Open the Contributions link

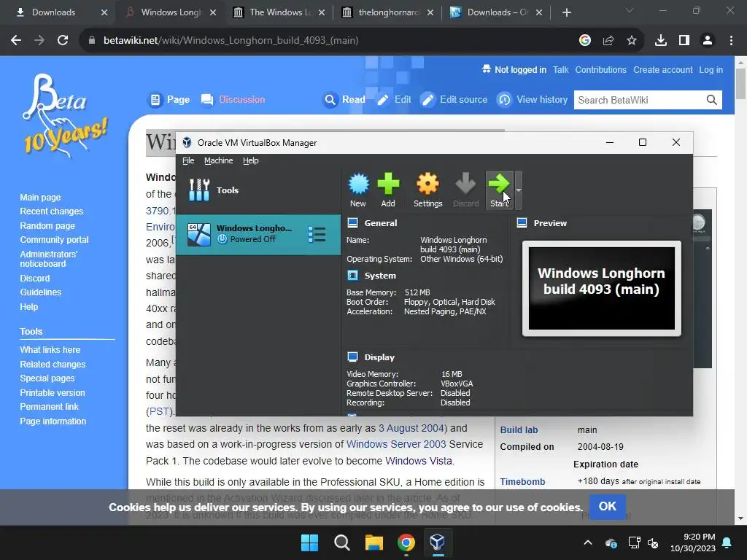click(x=601, y=69)
